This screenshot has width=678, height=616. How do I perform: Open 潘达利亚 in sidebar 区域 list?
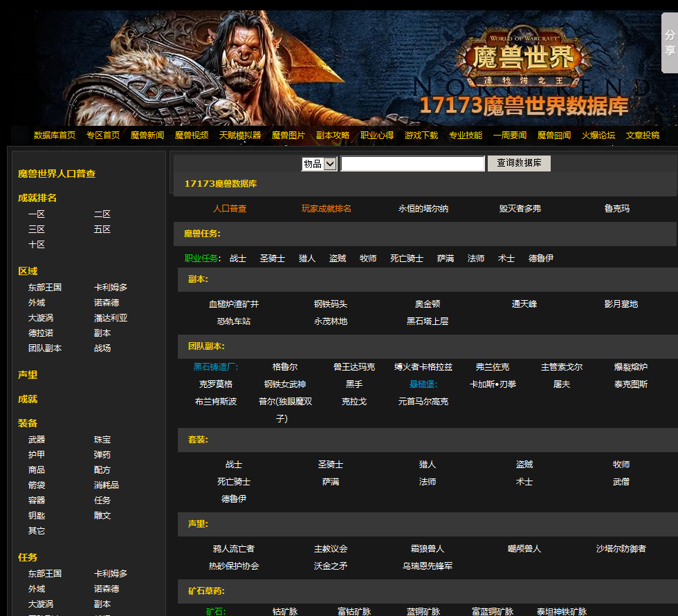click(111, 318)
